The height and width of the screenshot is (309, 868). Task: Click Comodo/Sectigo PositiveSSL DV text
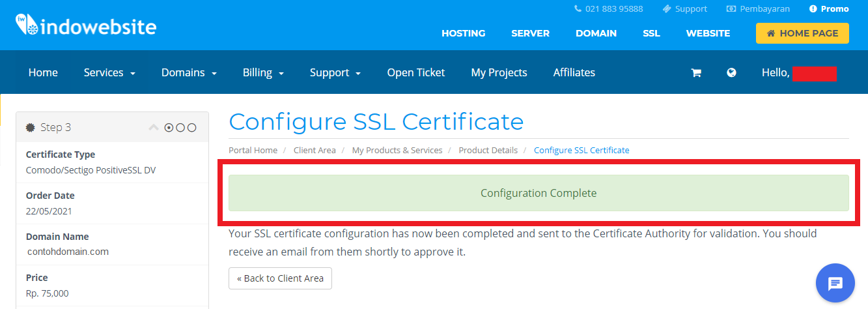click(91, 170)
